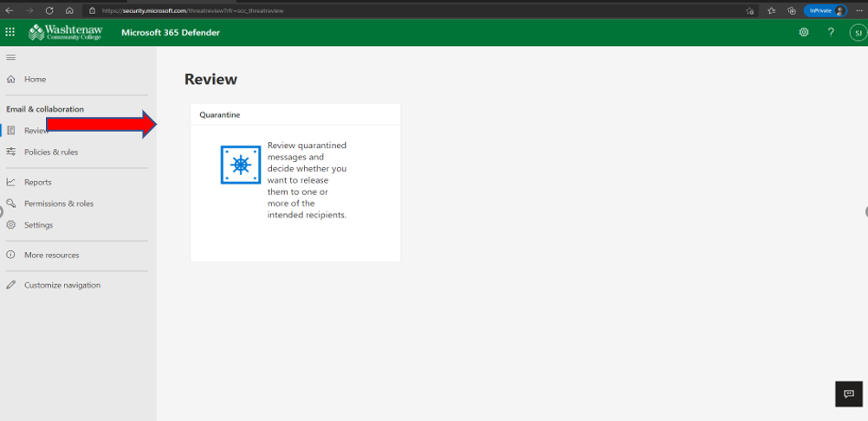Open the feedback chat button
The image size is (868, 421).
849,394
